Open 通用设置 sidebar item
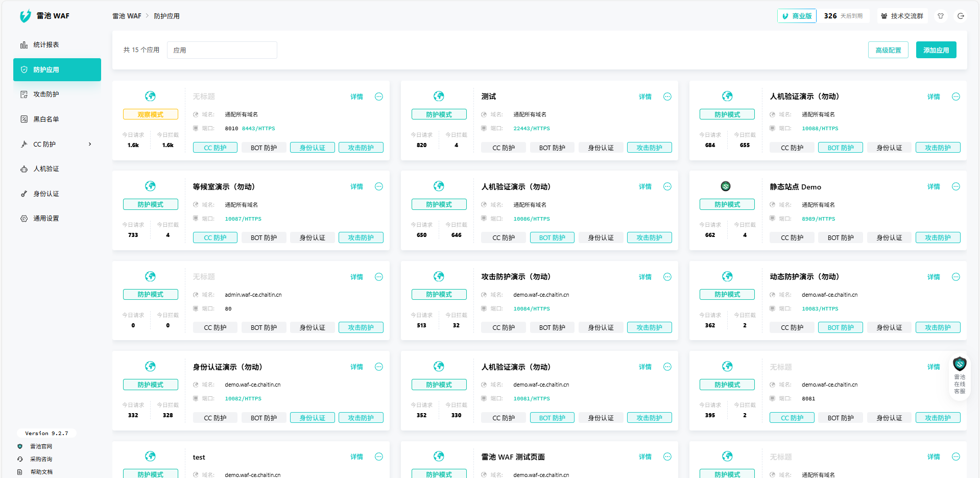Screen dimensions: 980x478 [x=45, y=218]
